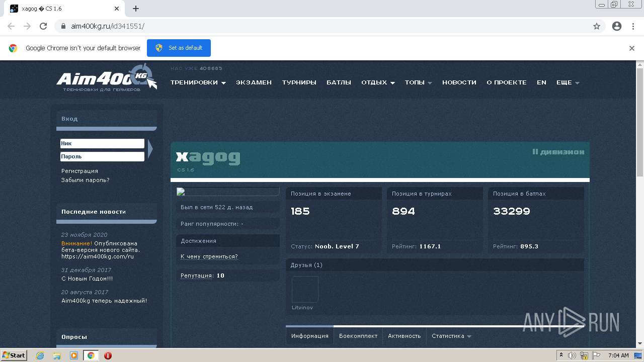Click the Chrome taskbar icon

pos(91,355)
